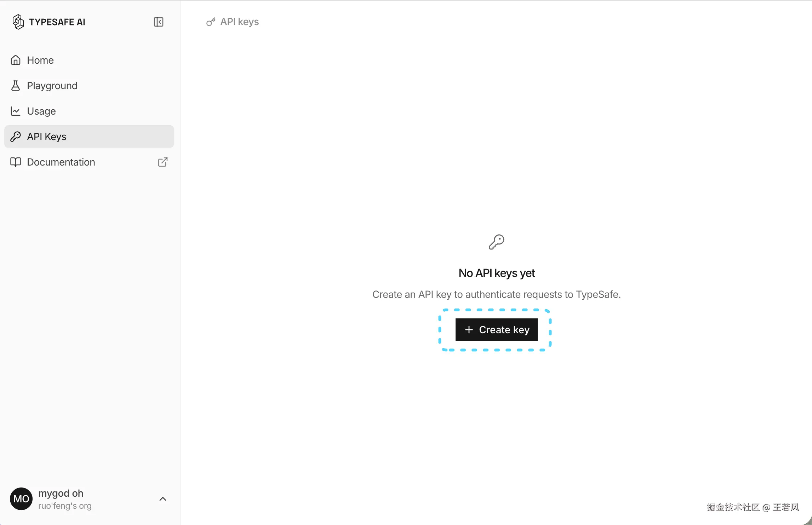This screenshot has height=525, width=812.
Task: Click the TypeSafe AI logo icon
Action: point(18,22)
